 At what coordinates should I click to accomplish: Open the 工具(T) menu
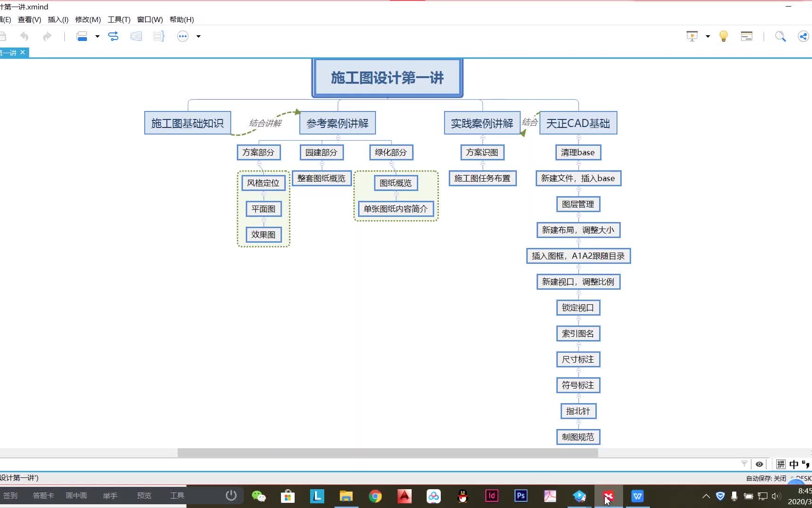pos(119,19)
